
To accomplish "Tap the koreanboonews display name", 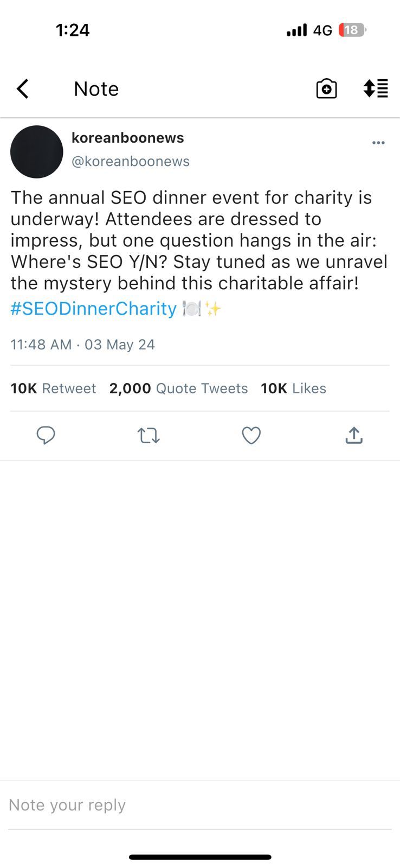I will 128,138.
